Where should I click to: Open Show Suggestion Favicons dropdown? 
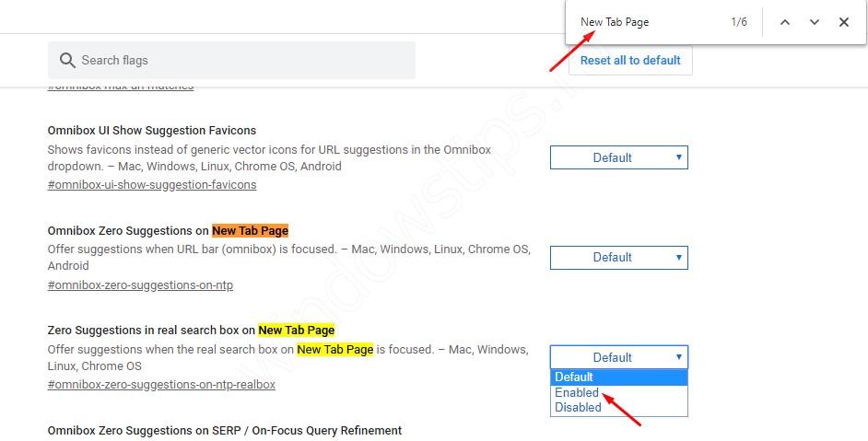[x=618, y=157]
